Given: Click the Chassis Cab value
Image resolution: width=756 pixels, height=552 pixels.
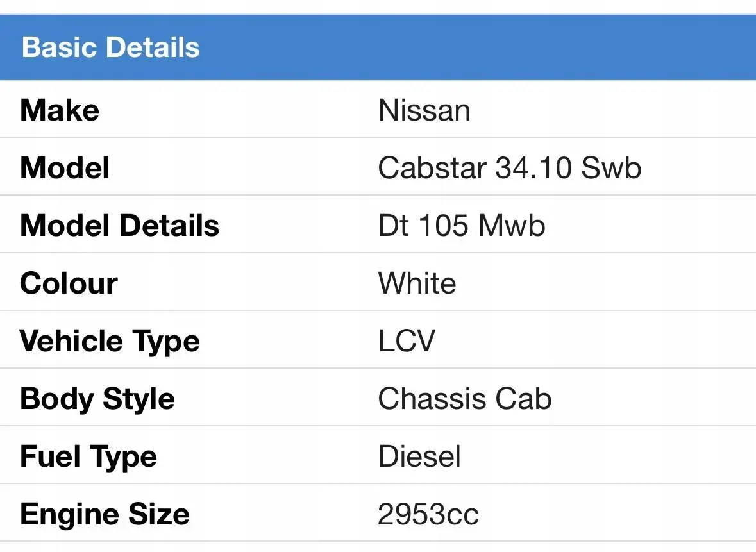Looking at the screenshot, I should 465,399.
